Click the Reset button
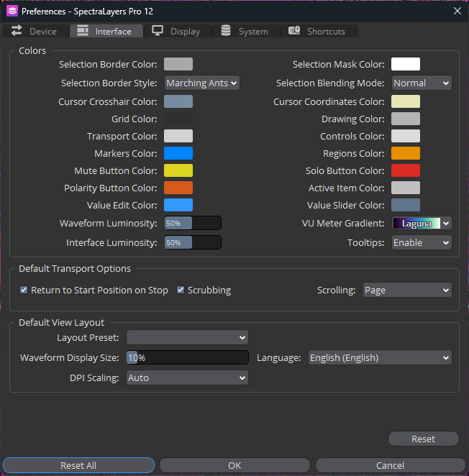 [x=424, y=439]
